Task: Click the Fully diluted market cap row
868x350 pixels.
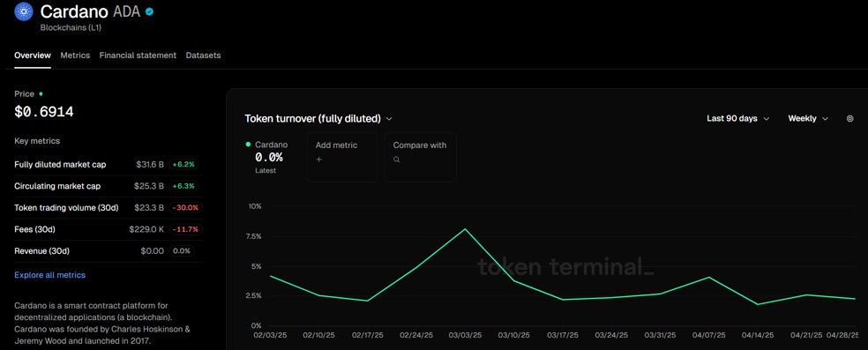Action: (108, 164)
